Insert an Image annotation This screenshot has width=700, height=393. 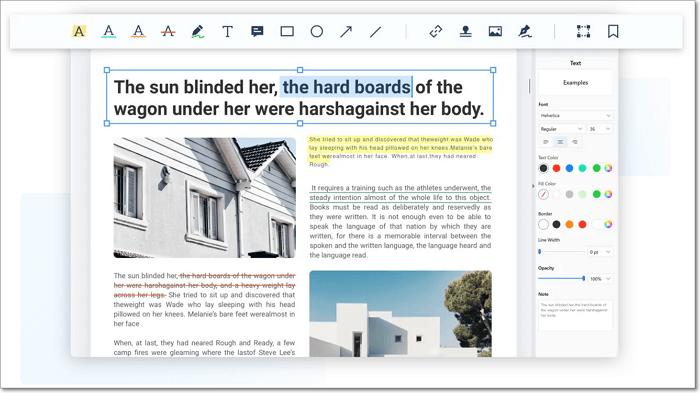495,31
